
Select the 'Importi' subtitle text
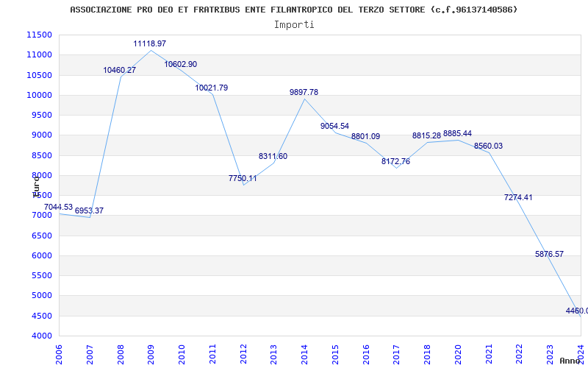[294, 25]
